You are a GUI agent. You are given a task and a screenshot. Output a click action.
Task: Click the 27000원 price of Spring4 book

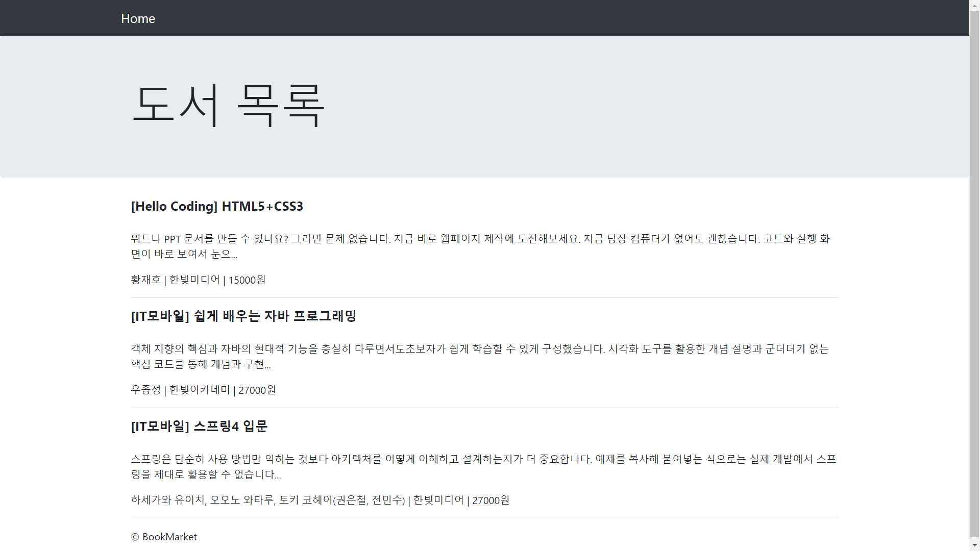(491, 500)
